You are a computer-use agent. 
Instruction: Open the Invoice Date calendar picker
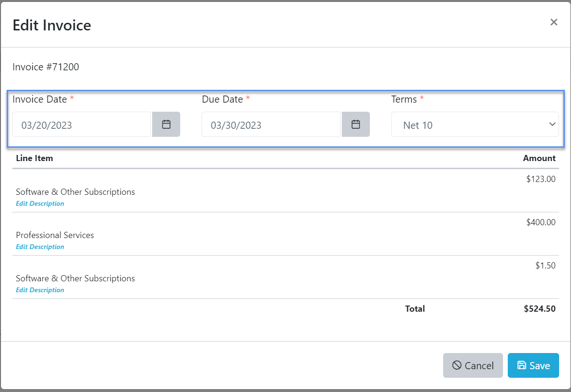166,124
